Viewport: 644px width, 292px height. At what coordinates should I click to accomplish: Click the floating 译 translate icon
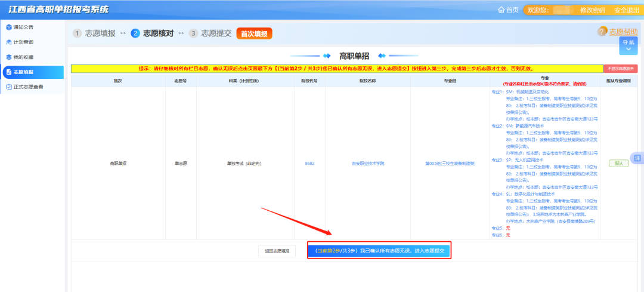pyautogui.click(x=637, y=158)
